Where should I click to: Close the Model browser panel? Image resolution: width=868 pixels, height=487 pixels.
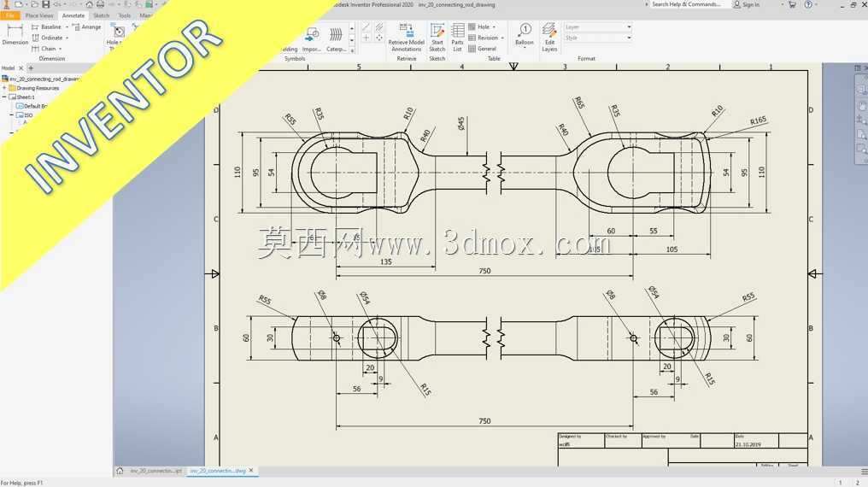(21, 68)
